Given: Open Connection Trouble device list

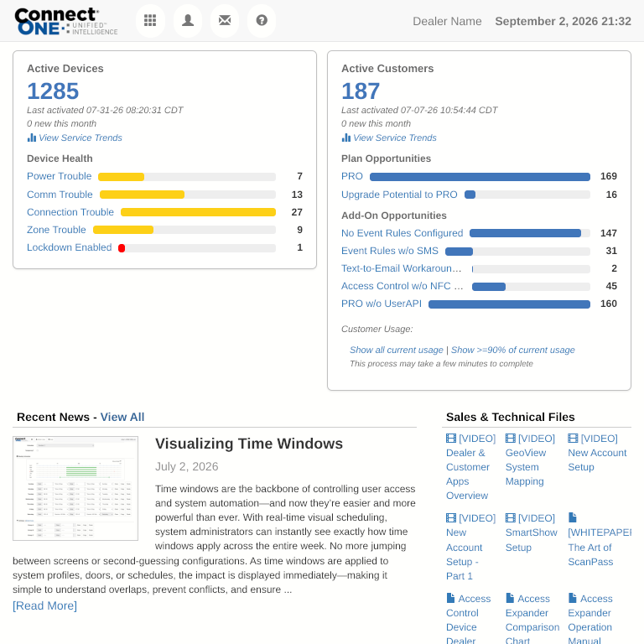Looking at the screenshot, I should 70,212.
